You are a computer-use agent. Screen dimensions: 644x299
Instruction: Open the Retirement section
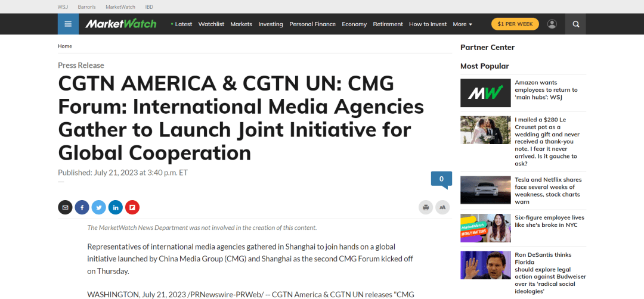pos(388,24)
